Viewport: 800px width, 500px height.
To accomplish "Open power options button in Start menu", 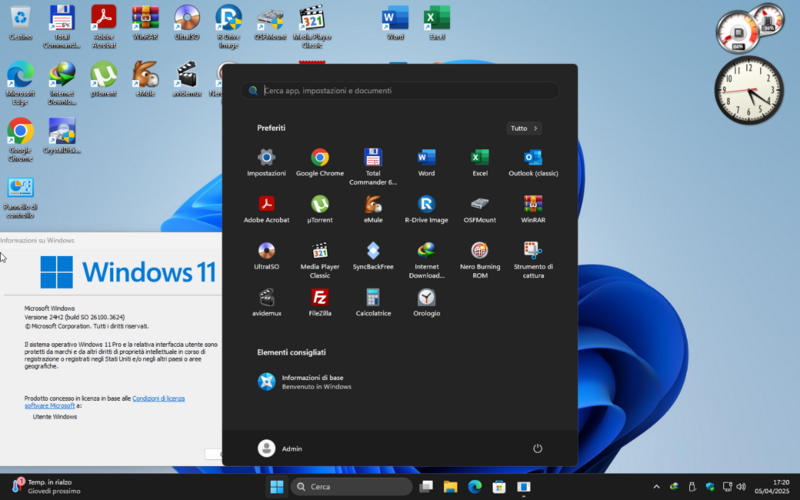I will (537, 448).
